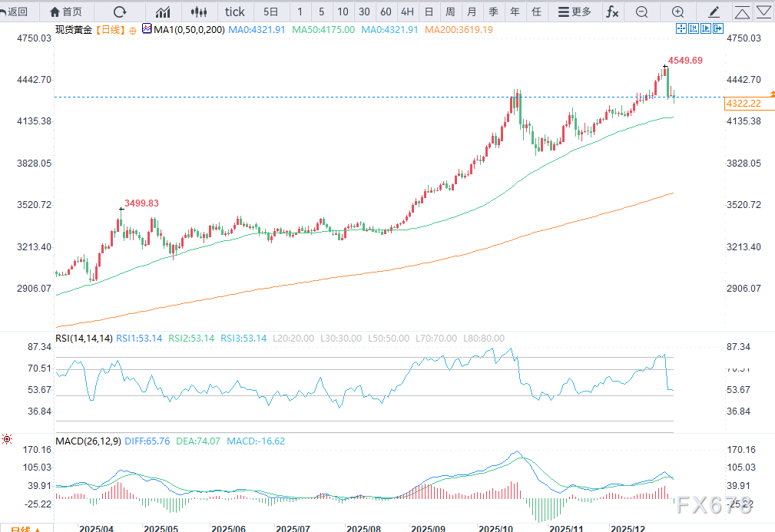Click the zoom out magnifier icon

[641, 12]
